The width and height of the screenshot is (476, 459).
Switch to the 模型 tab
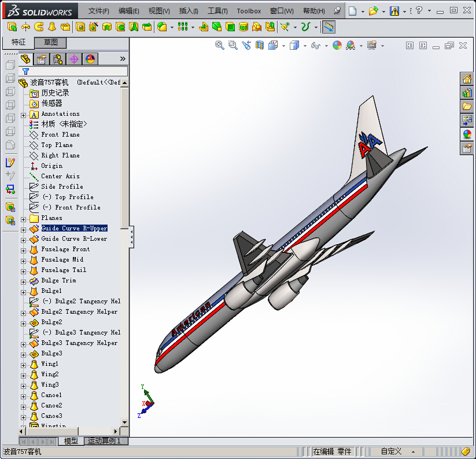pos(71,441)
